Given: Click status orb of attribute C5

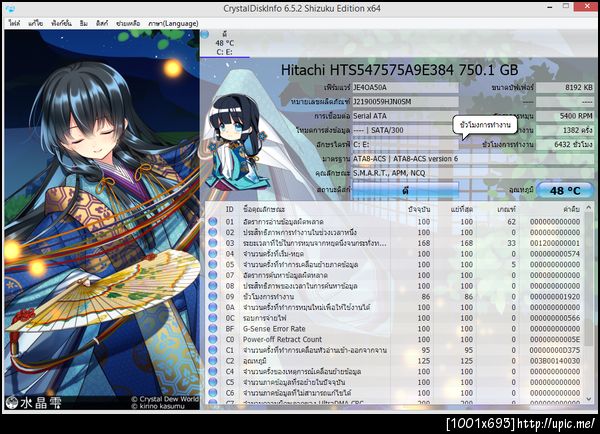Looking at the screenshot, I should click(x=213, y=382).
